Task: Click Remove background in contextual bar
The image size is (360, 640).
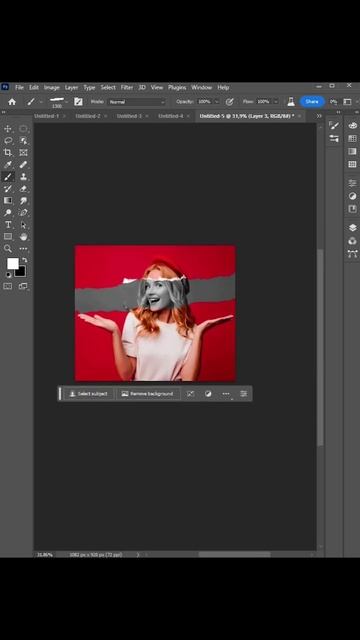Action: 148,394
